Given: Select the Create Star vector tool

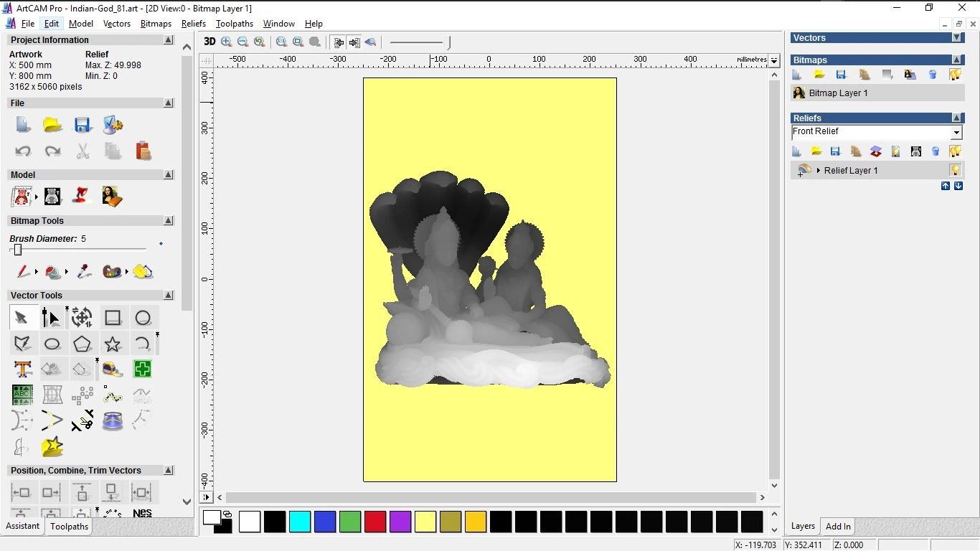Looking at the screenshot, I should [x=113, y=344].
